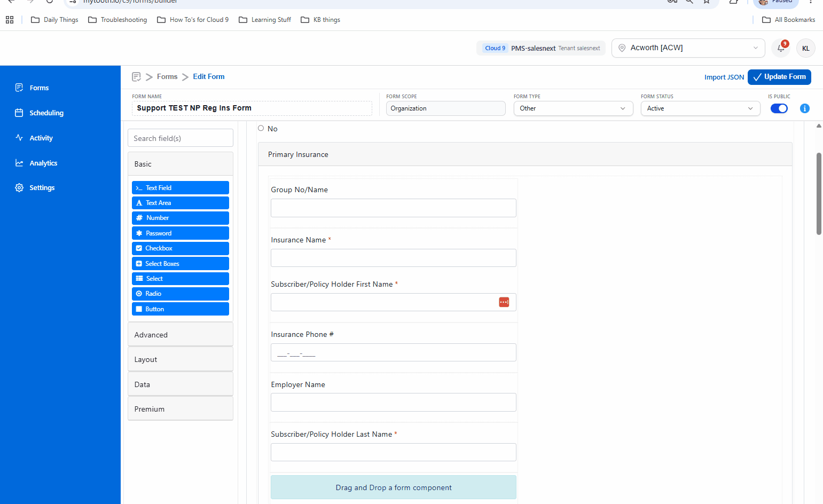Viewport: 823px width, 504px height.
Task: Click the Search field(s) box
Action: pos(181,138)
